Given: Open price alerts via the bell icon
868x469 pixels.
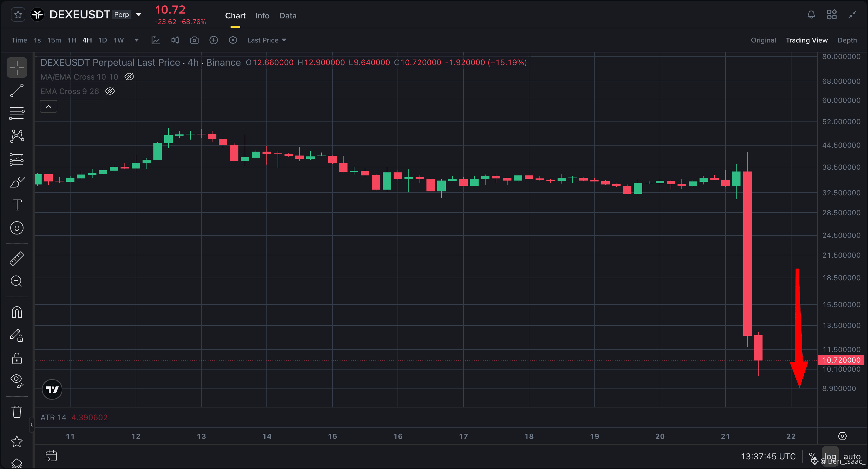Looking at the screenshot, I should tap(811, 15).
